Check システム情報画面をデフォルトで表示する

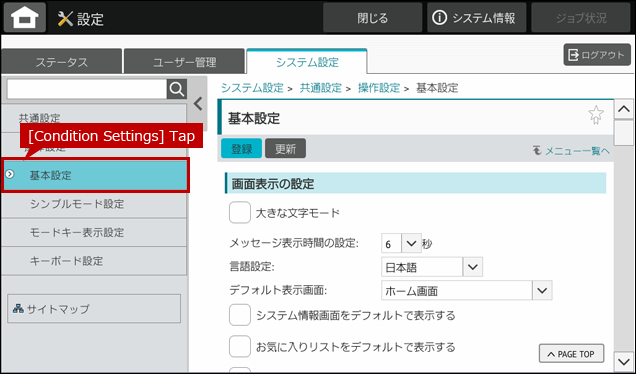pos(240,315)
